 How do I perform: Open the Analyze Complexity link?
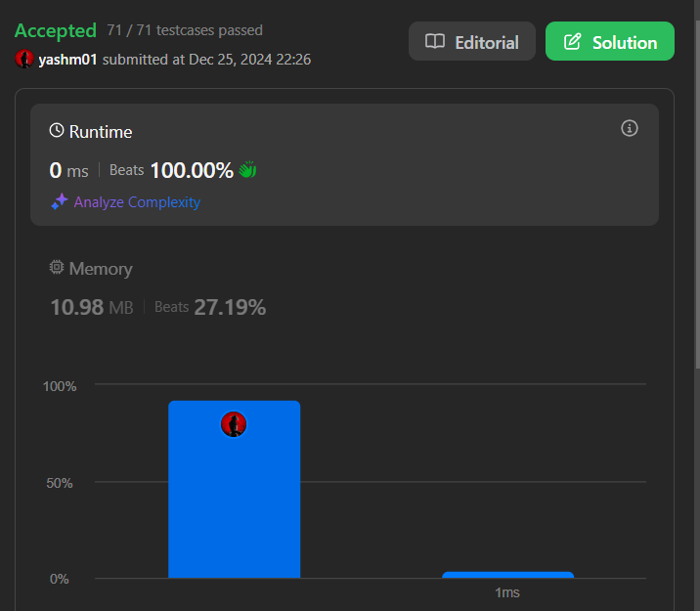[137, 202]
